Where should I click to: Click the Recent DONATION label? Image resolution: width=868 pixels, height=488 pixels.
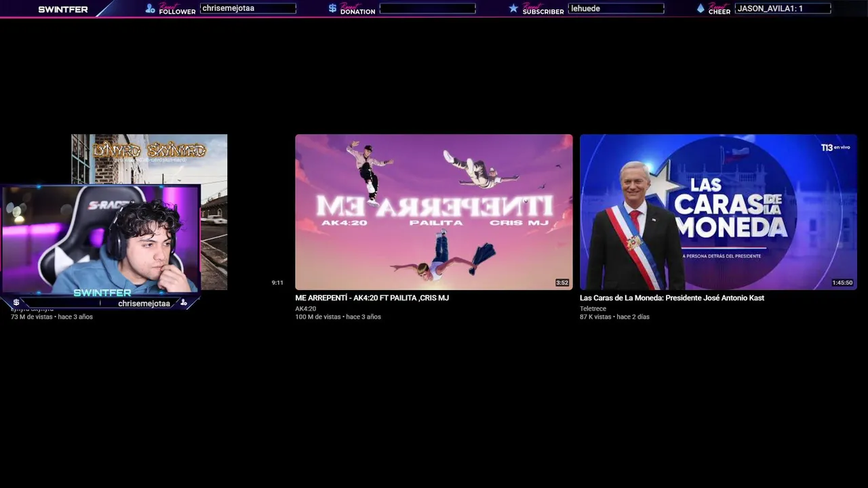(x=357, y=9)
